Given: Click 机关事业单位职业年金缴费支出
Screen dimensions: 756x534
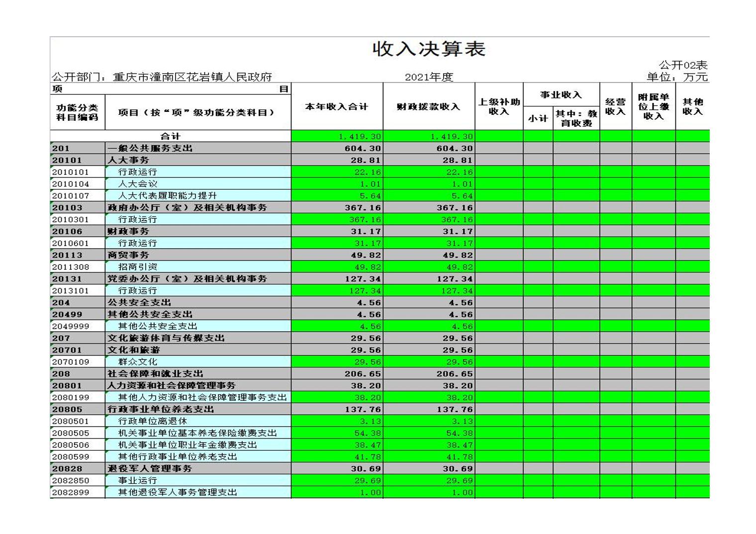Looking at the screenshot, I should tap(187, 445).
